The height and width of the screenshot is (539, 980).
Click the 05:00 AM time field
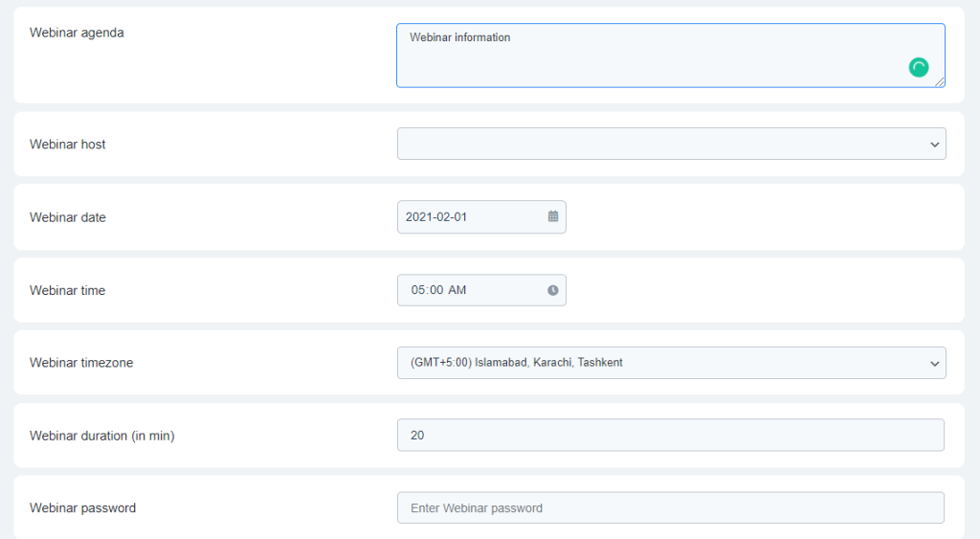pyautogui.click(x=469, y=290)
